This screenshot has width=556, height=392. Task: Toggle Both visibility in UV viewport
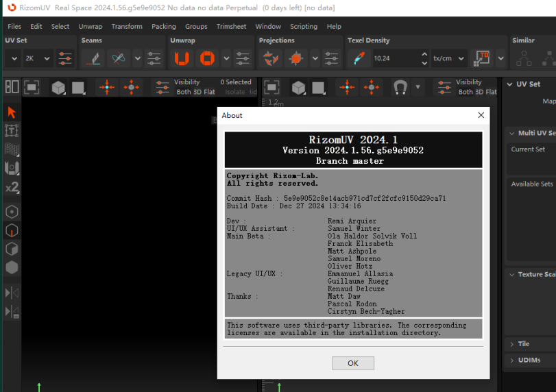(466, 92)
